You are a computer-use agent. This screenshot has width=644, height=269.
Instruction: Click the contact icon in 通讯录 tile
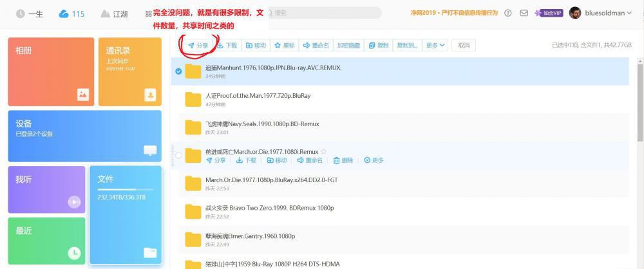(150, 95)
